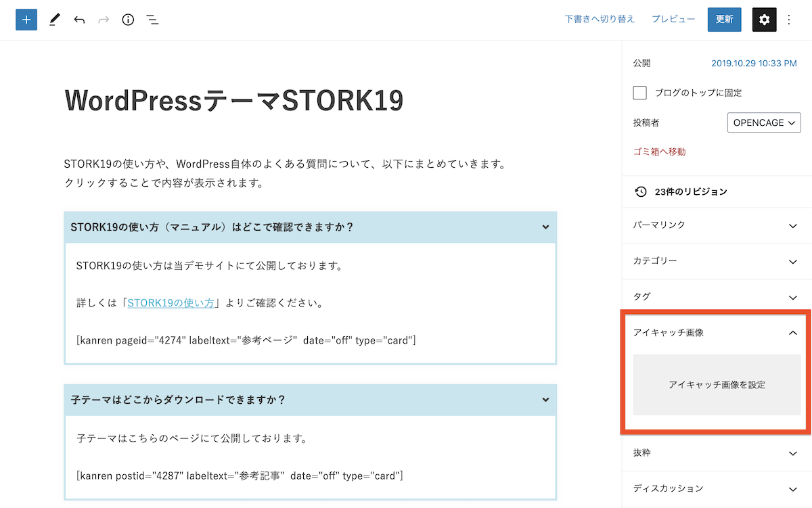The image size is (812, 508).
Task: Click paragraph STORK19の使い方は当デモサイトにて公開
Action: click(x=210, y=266)
